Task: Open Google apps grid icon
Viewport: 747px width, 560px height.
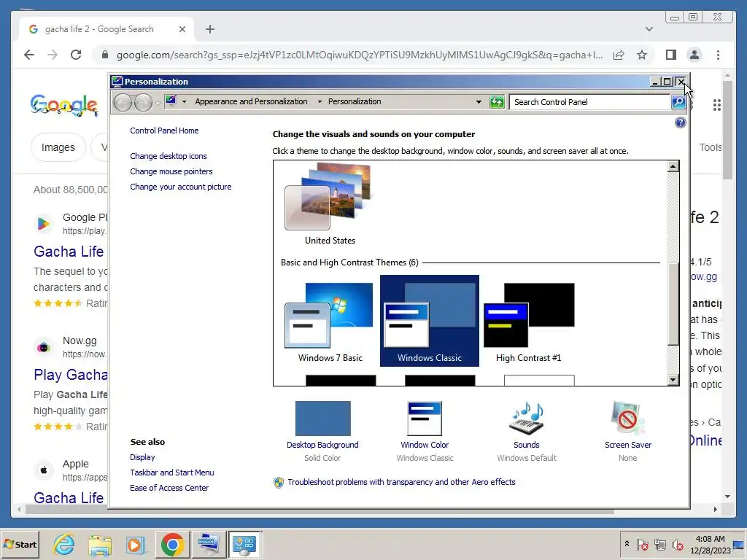Action: 716,105
